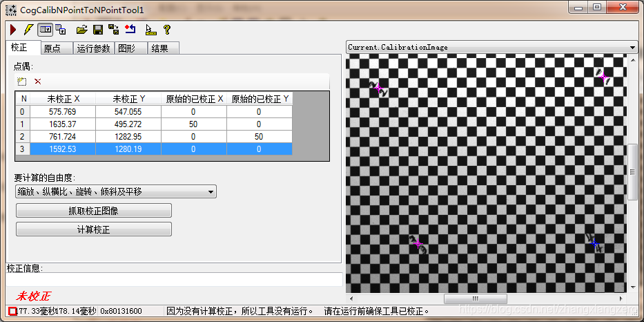644x322 pixels.
Task: Click the CogCalibNPointToNPointTool1 title bar icon
Action: pyautogui.click(x=10, y=10)
